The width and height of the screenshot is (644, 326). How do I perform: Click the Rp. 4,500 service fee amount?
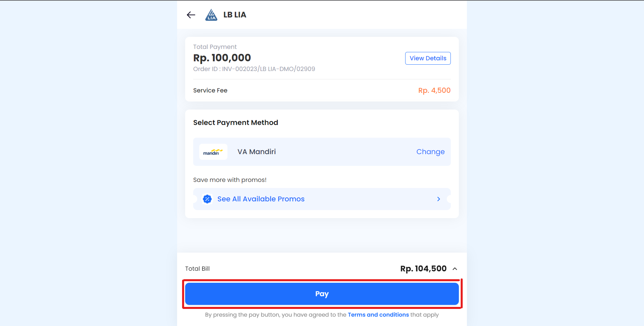(x=434, y=90)
